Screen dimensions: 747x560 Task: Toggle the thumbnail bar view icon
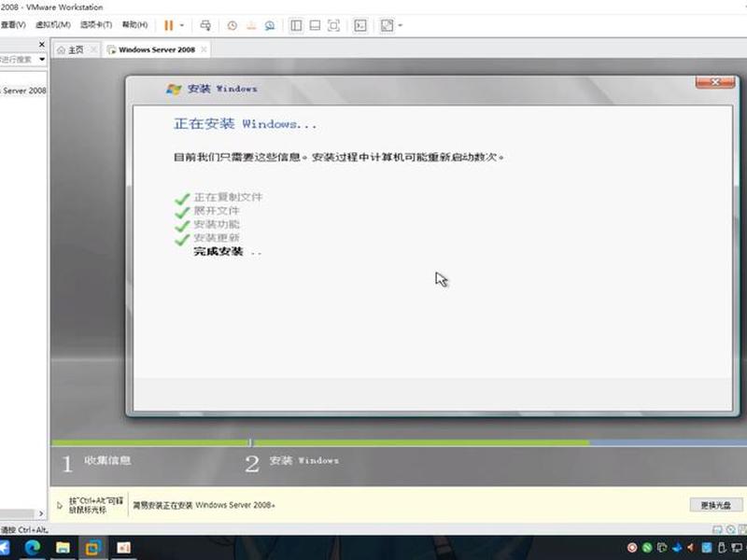tap(315, 25)
